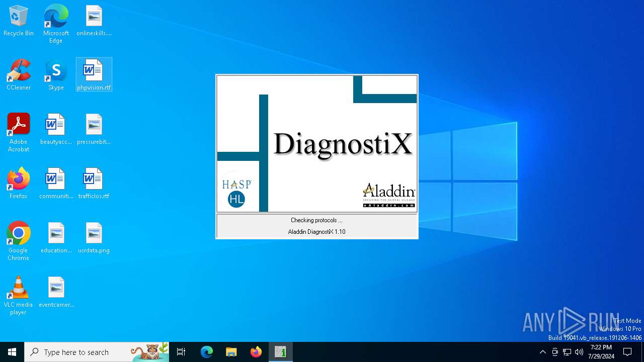Open File Explorer from the taskbar
This screenshot has height=362, width=644.
[231, 352]
